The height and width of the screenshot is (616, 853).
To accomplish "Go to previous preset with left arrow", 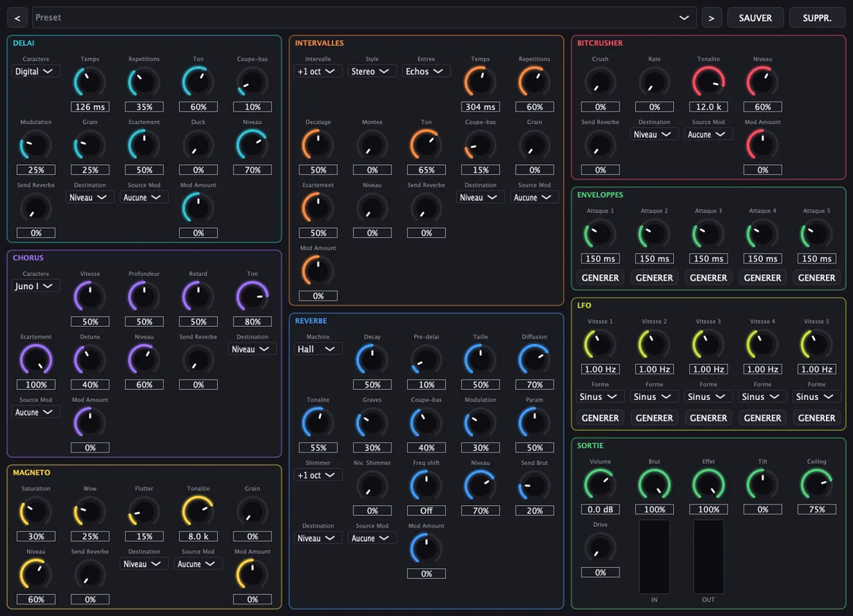I will coord(17,18).
